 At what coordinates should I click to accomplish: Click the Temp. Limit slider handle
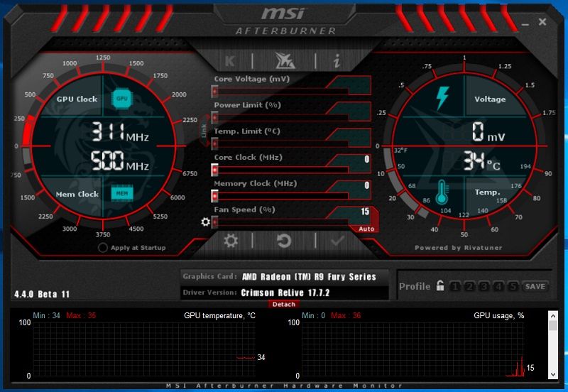coord(215,144)
